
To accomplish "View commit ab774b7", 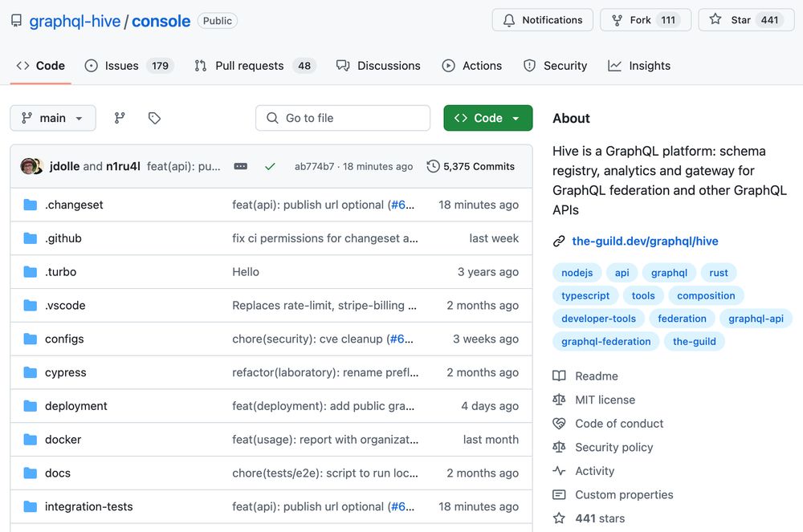I will pyautogui.click(x=314, y=166).
